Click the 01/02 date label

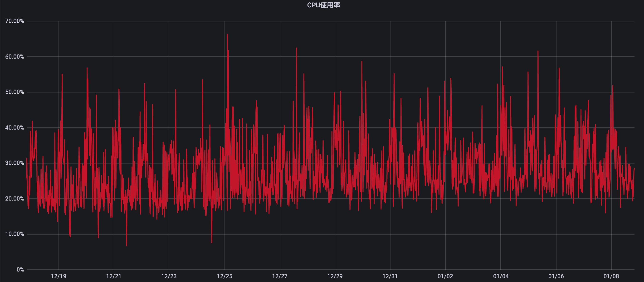click(445, 276)
